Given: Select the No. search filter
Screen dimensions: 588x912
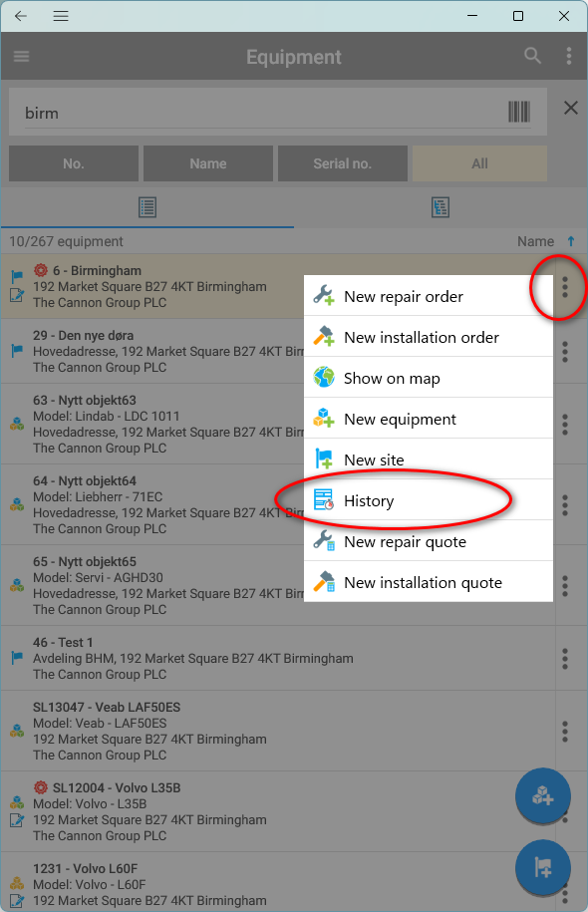Looking at the screenshot, I should click(74, 163).
